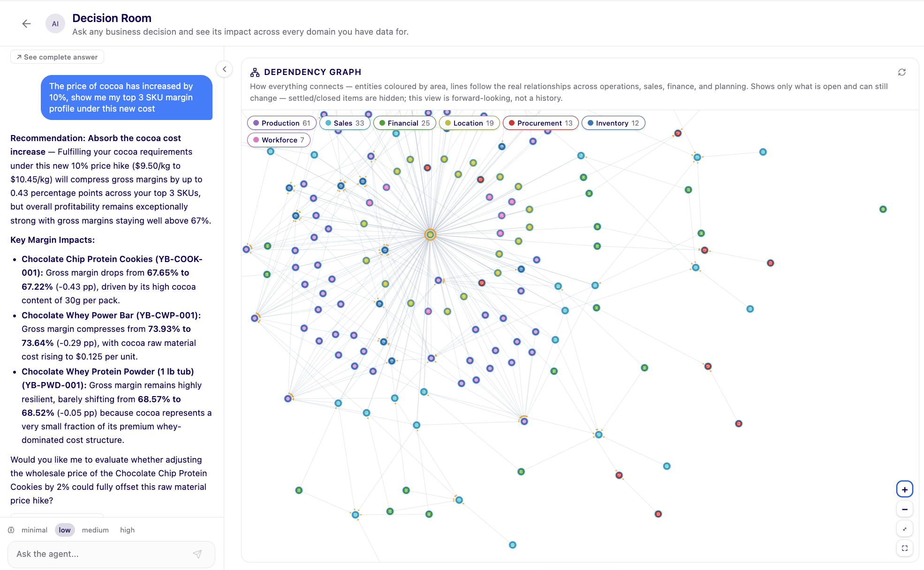The image size is (924, 570).
Task: Click the brain icon beside minimal
Action: (x=11, y=530)
